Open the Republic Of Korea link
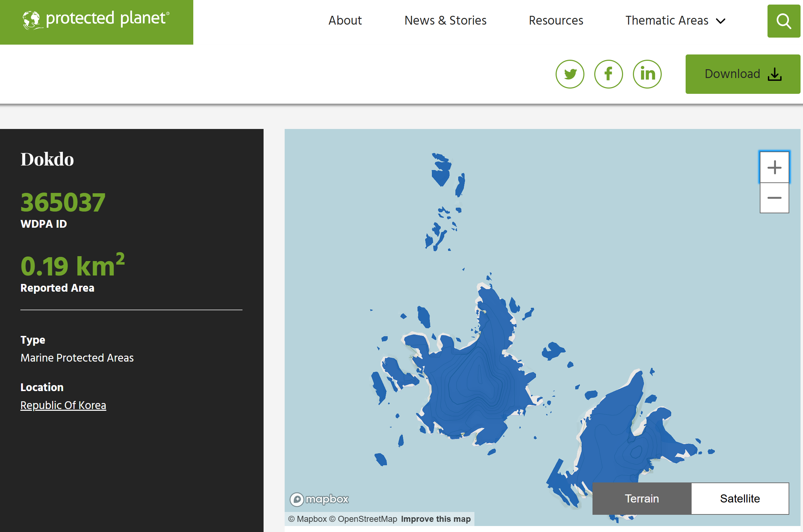This screenshot has height=532, width=803. 63,405
